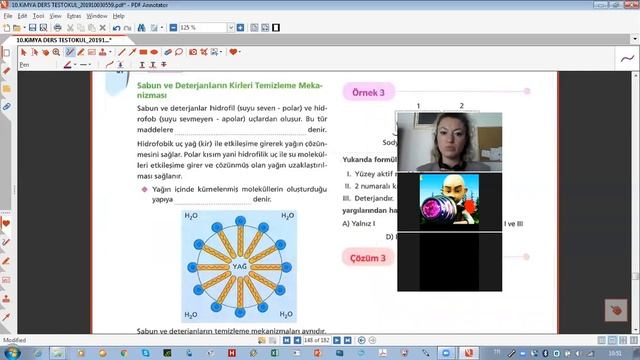Click the Favorites heart sidebar icon

(6, 223)
